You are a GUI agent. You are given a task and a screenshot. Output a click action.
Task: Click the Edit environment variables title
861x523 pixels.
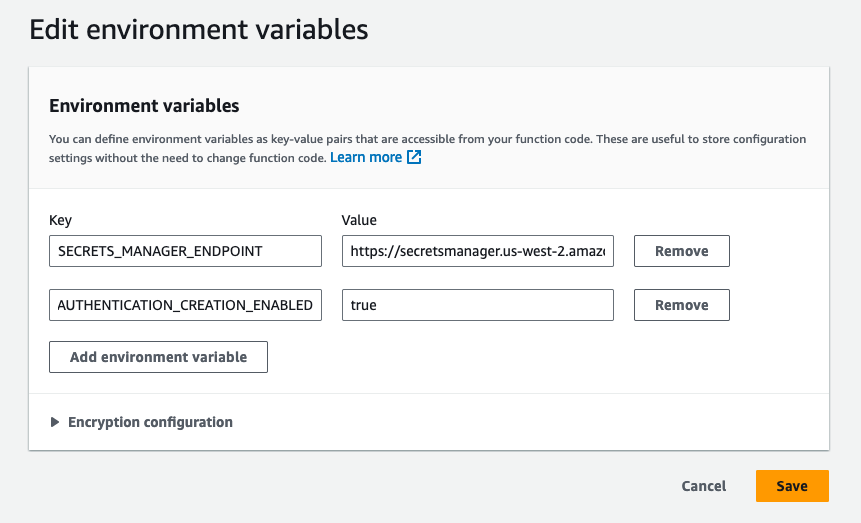point(199,30)
